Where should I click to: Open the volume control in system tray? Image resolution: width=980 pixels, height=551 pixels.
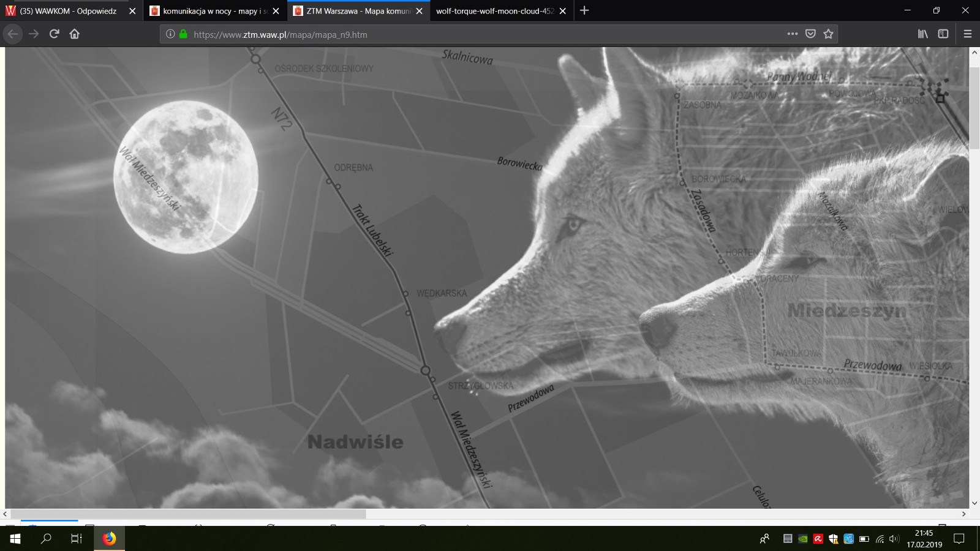[894, 539]
